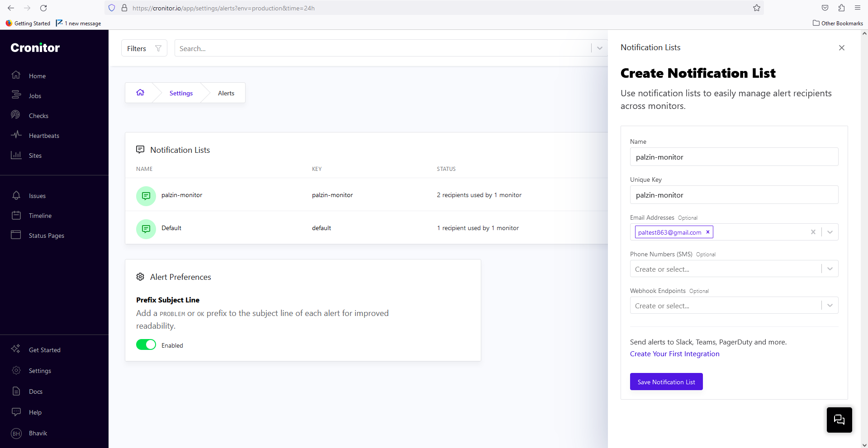This screenshot has height=448, width=868.
Task: Click the Get Started sparkle icon
Action: pyautogui.click(x=16, y=349)
